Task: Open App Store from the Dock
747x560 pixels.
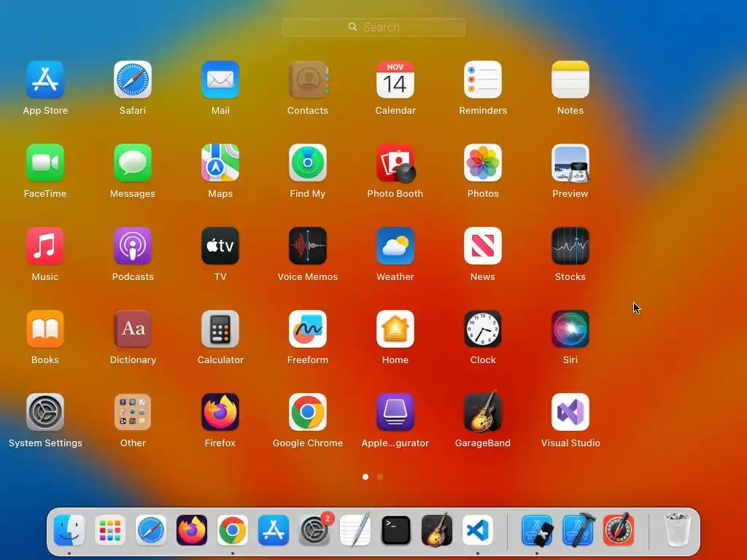Action: click(274, 530)
